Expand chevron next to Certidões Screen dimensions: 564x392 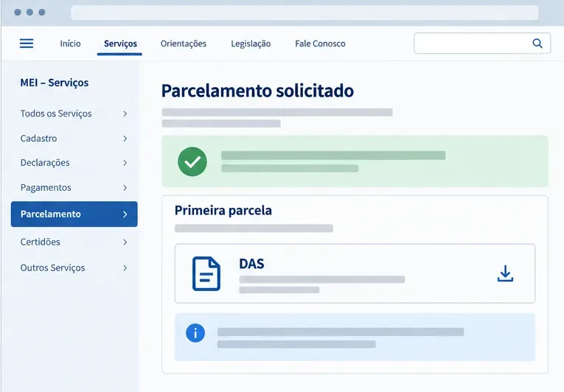[x=125, y=242]
